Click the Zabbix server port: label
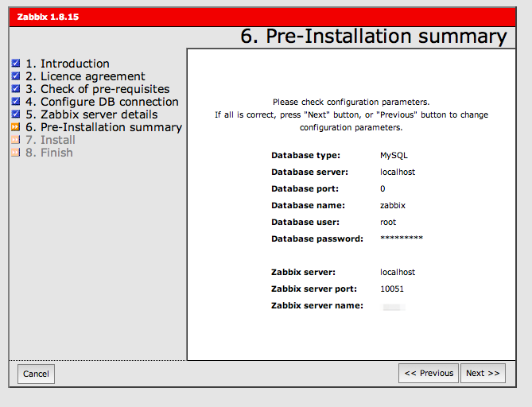 [x=314, y=289]
